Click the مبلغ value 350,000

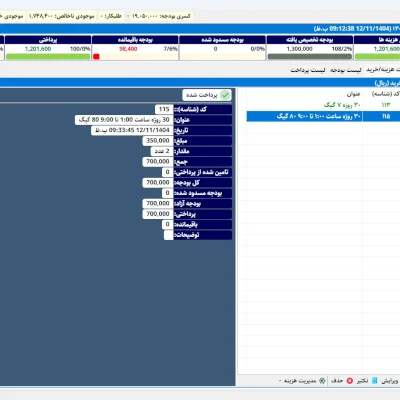coord(158,141)
